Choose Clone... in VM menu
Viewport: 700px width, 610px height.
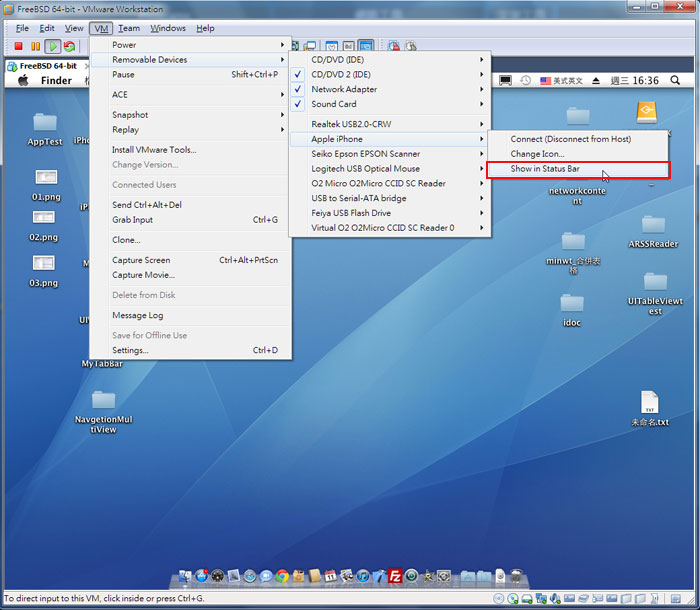point(191,240)
